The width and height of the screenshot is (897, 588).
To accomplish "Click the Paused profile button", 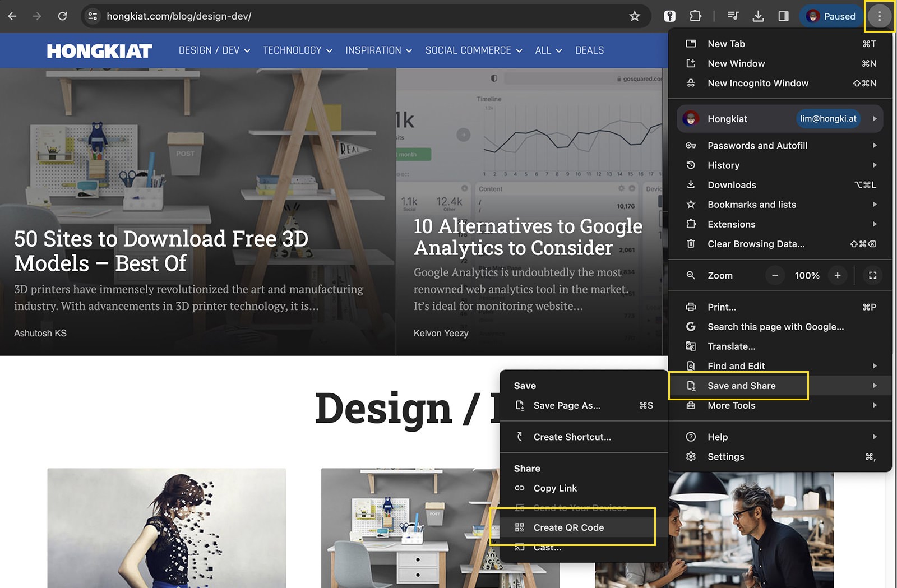I will click(831, 16).
